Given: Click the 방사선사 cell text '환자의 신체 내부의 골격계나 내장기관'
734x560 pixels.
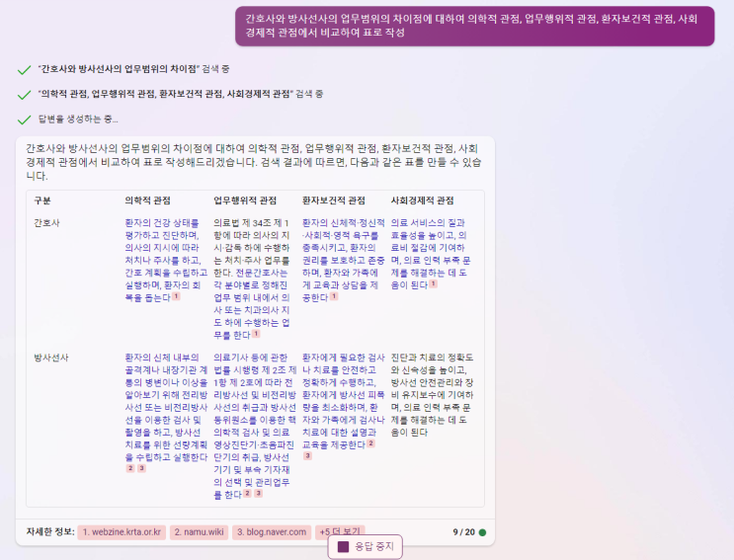Looking at the screenshot, I should [x=166, y=364].
